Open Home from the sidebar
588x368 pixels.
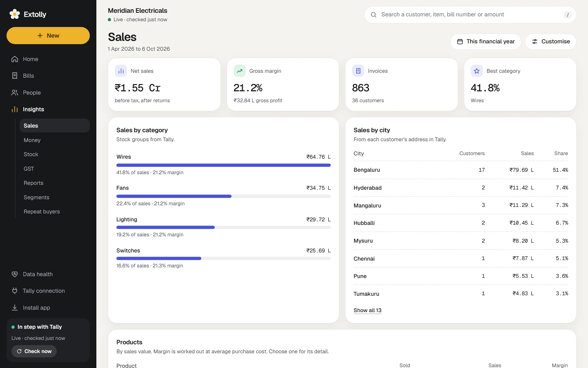coord(48,59)
